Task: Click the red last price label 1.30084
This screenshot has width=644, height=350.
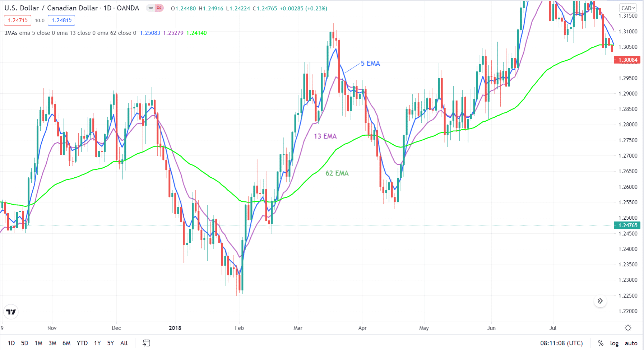Action: (x=627, y=60)
